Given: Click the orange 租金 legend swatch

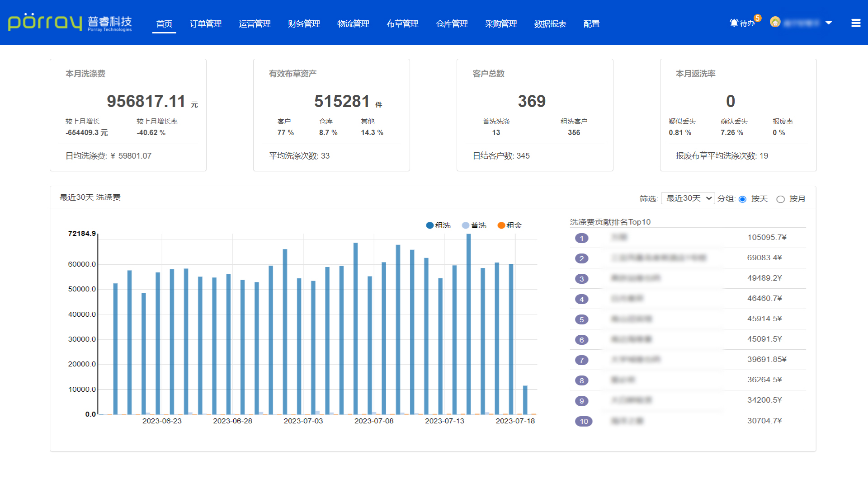Looking at the screenshot, I should [x=501, y=225].
